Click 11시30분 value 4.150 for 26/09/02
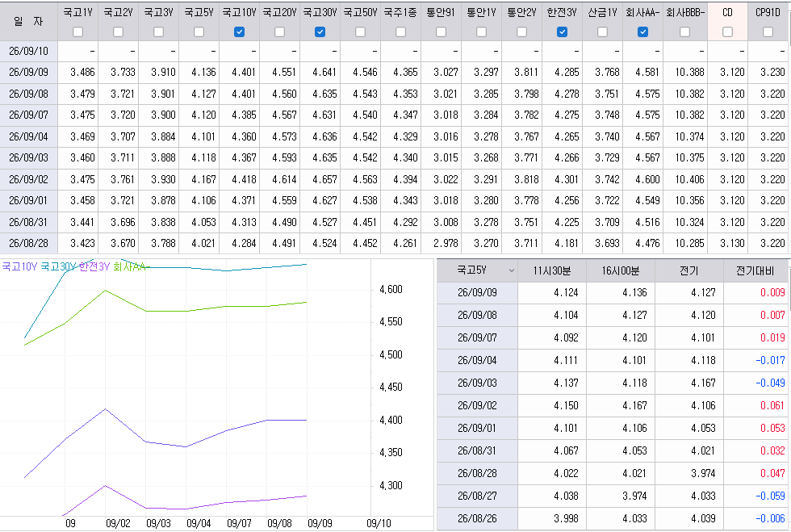The width and height of the screenshot is (791, 532). click(x=566, y=405)
